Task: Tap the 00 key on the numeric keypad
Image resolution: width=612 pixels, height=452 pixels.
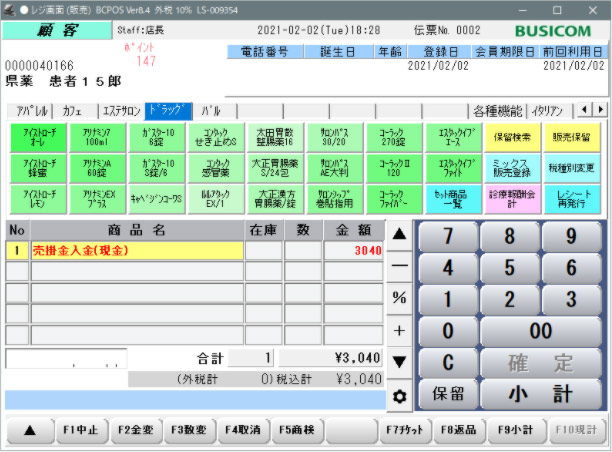Action: [541, 330]
